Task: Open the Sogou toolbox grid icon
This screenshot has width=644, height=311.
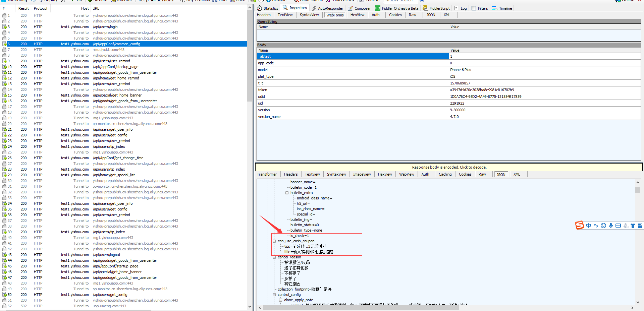Action: pos(640,226)
